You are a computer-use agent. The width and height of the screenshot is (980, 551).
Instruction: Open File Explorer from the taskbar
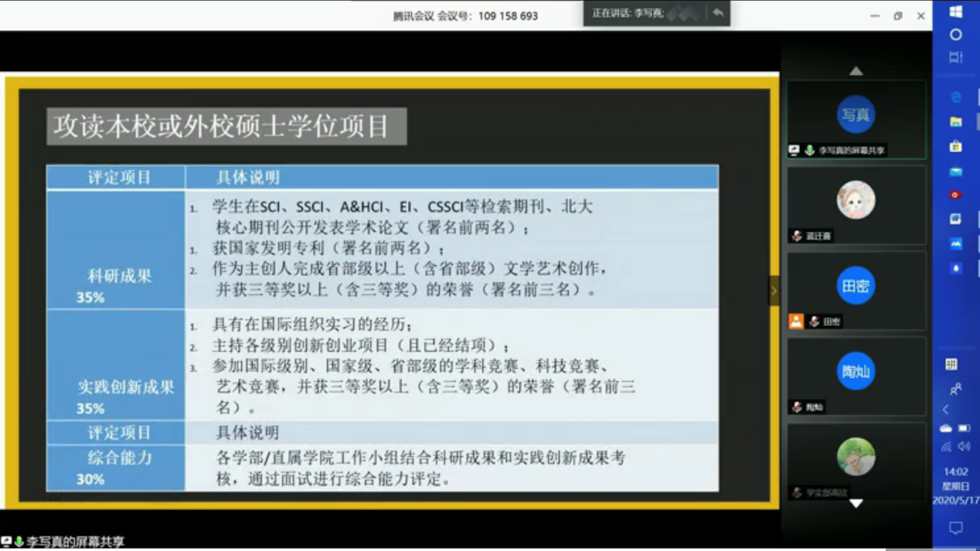956,121
